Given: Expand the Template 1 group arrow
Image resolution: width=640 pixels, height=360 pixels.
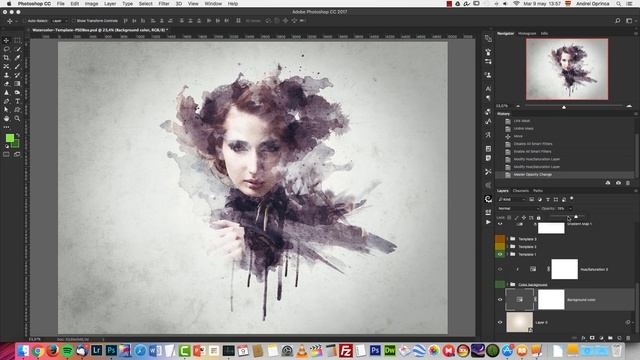Looking at the screenshot, I should pos(507,254).
